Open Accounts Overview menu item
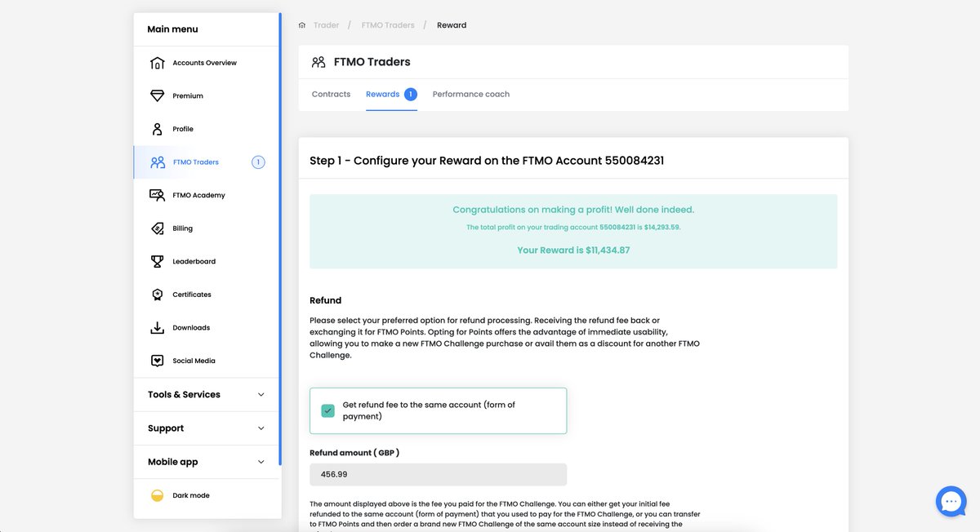The width and height of the screenshot is (980, 532). (207, 63)
